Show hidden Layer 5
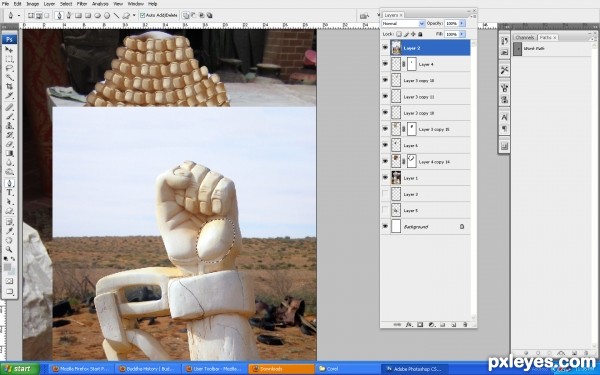This screenshot has width=600, height=375. [x=385, y=210]
